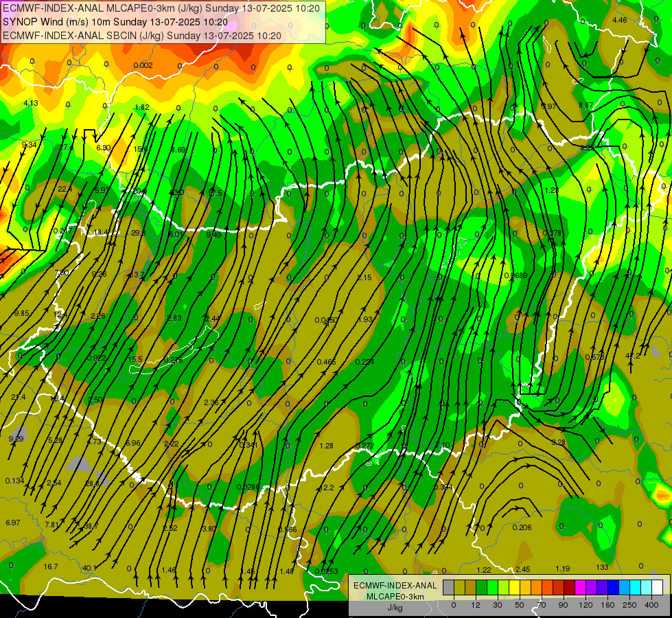Click the station value 0.217
Screen dimensions: 672x618
[63, 231]
